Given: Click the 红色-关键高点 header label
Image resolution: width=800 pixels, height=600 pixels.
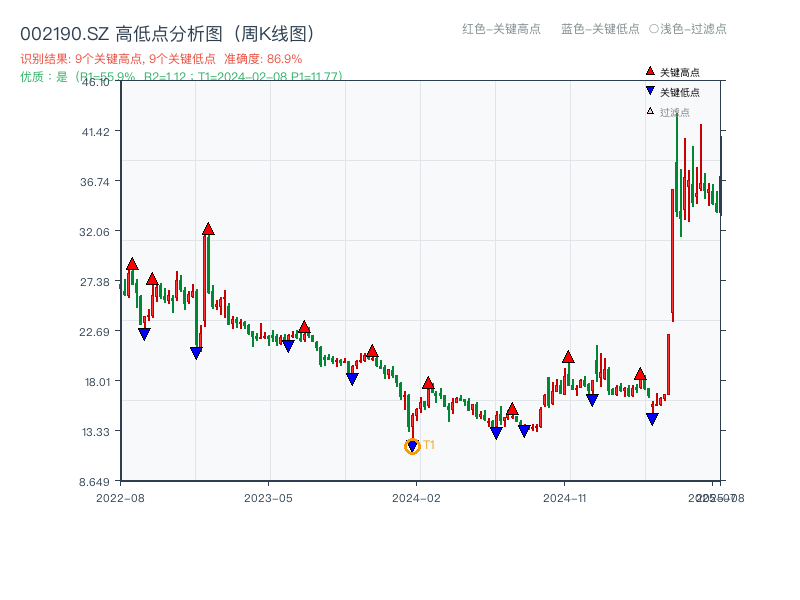Looking at the screenshot, I should [x=501, y=29].
